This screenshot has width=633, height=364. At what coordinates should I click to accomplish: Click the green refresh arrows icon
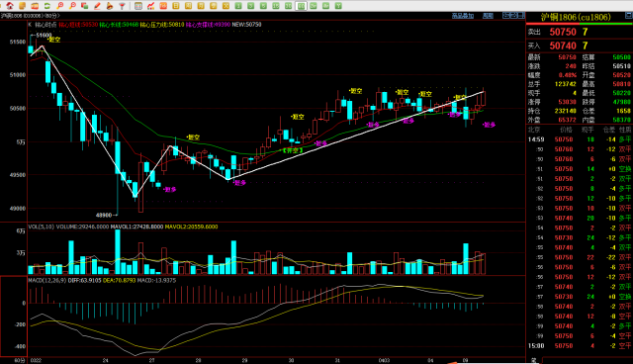47,6
